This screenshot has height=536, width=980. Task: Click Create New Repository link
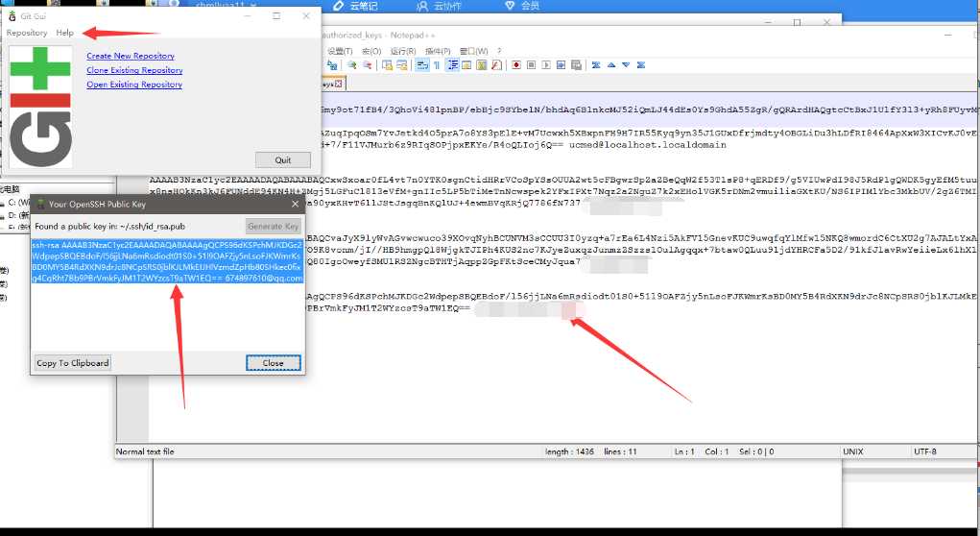[130, 56]
